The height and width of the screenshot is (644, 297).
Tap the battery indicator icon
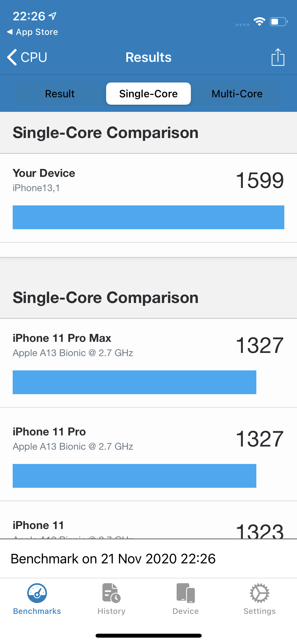point(278,22)
